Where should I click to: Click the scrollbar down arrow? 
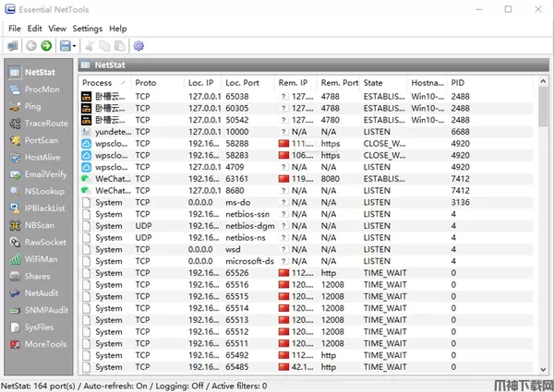click(544, 370)
